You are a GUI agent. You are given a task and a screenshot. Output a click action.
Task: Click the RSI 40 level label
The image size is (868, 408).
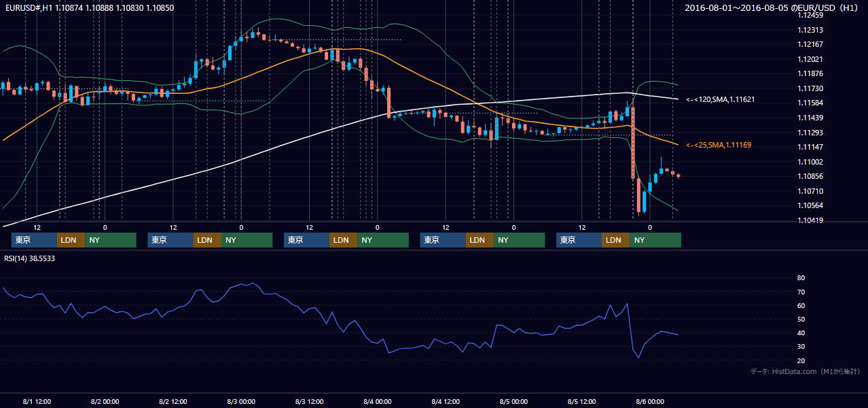(801, 333)
